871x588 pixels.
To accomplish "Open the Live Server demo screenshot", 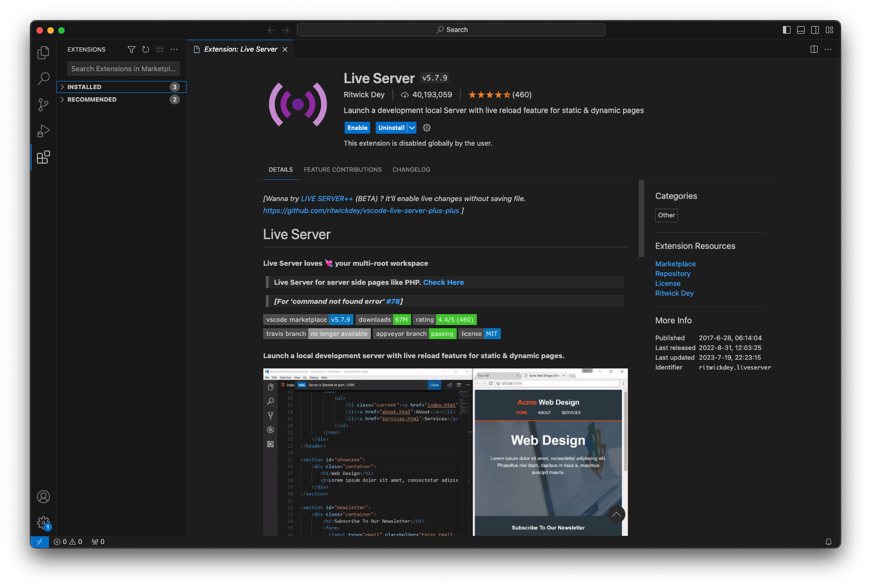I will coord(445,452).
